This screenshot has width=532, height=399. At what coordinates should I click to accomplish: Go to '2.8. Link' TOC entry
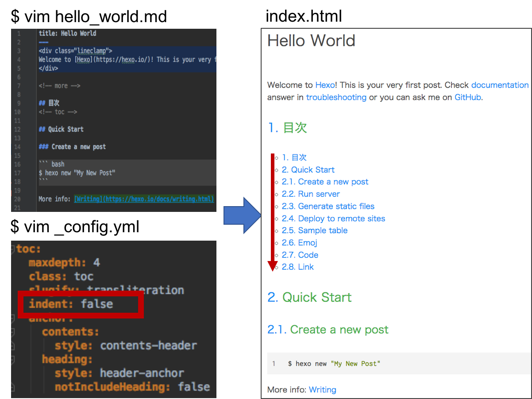tap(298, 267)
